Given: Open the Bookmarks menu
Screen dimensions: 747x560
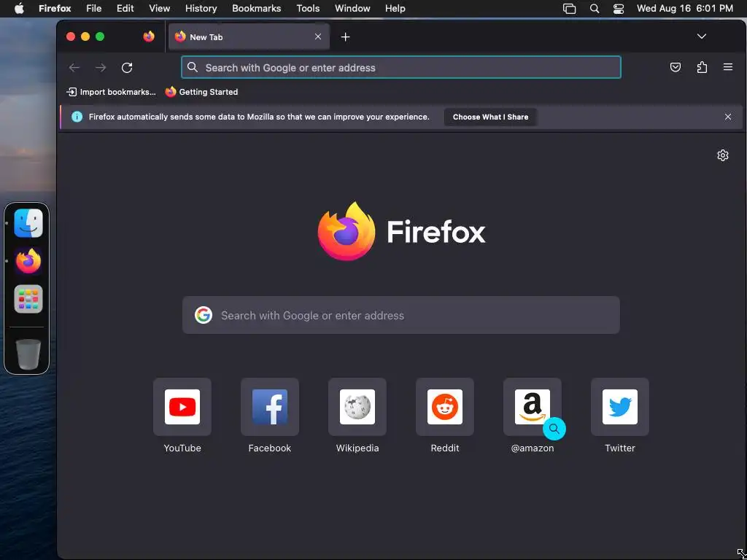Looking at the screenshot, I should click(256, 8).
